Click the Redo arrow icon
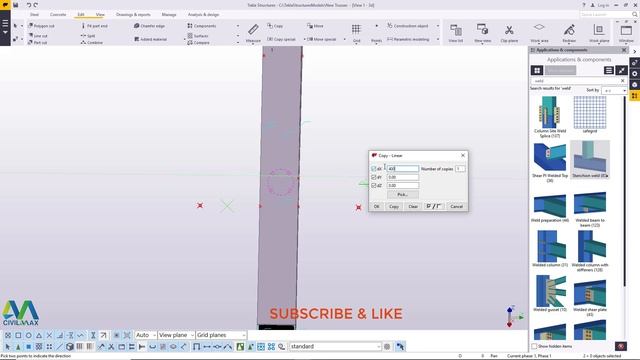 click(36, 5)
